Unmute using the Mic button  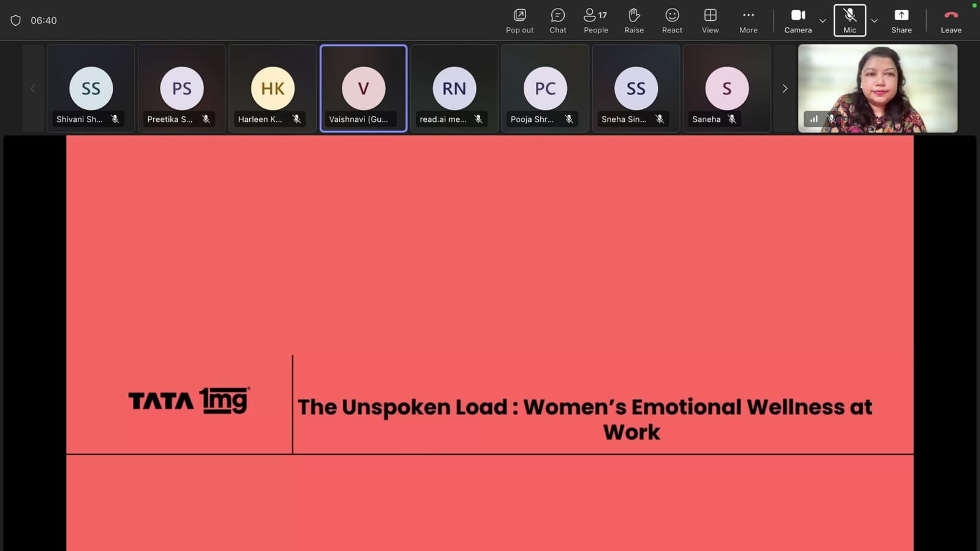(850, 21)
